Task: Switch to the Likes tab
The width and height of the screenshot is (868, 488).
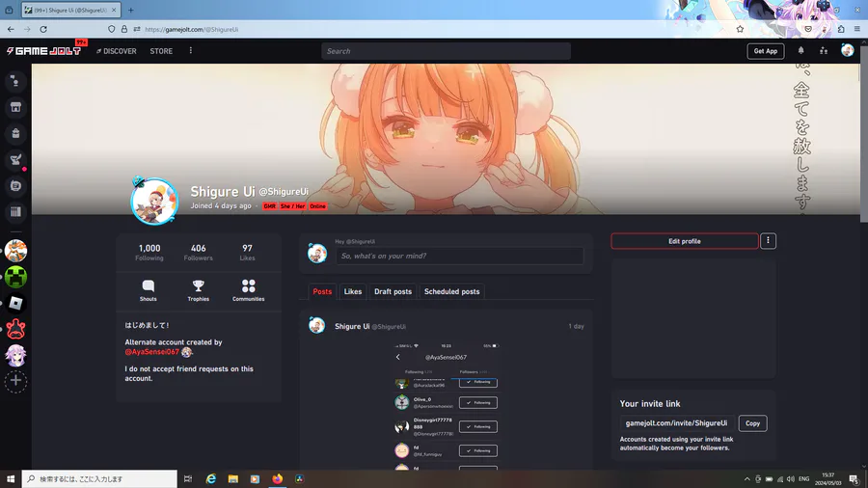Action: [353, 291]
